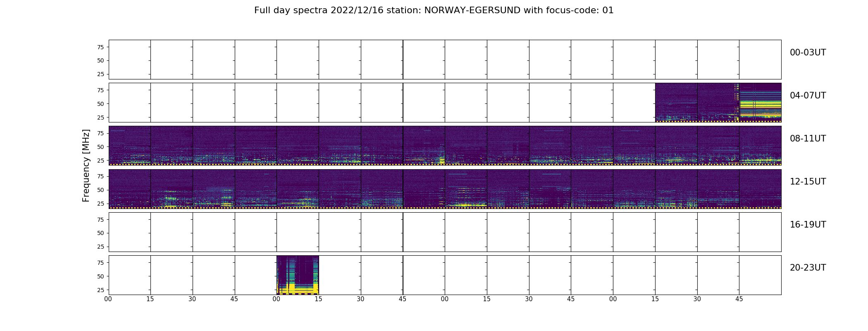Click the '75' tick in the 08-11UT row

tap(100, 133)
